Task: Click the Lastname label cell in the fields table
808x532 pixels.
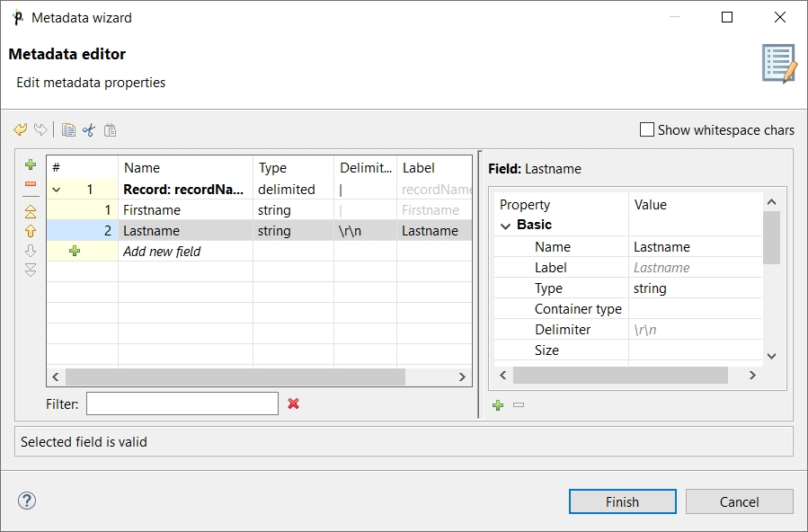Action: point(434,231)
